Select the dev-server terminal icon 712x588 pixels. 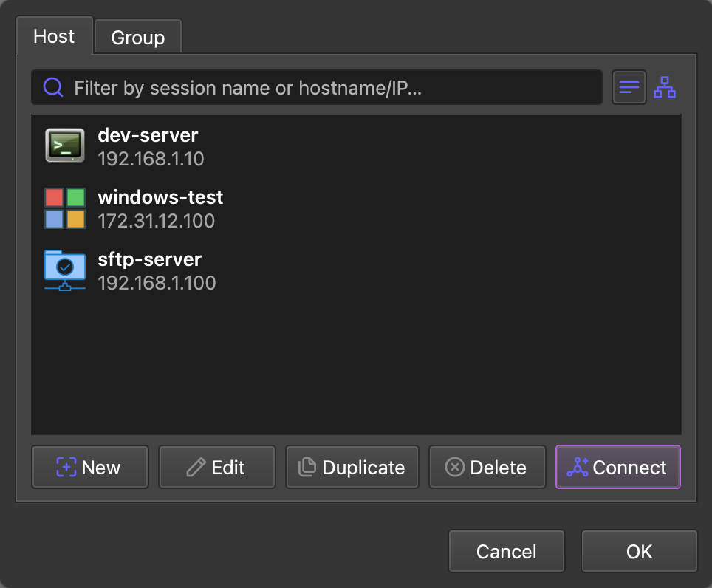[x=65, y=146]
